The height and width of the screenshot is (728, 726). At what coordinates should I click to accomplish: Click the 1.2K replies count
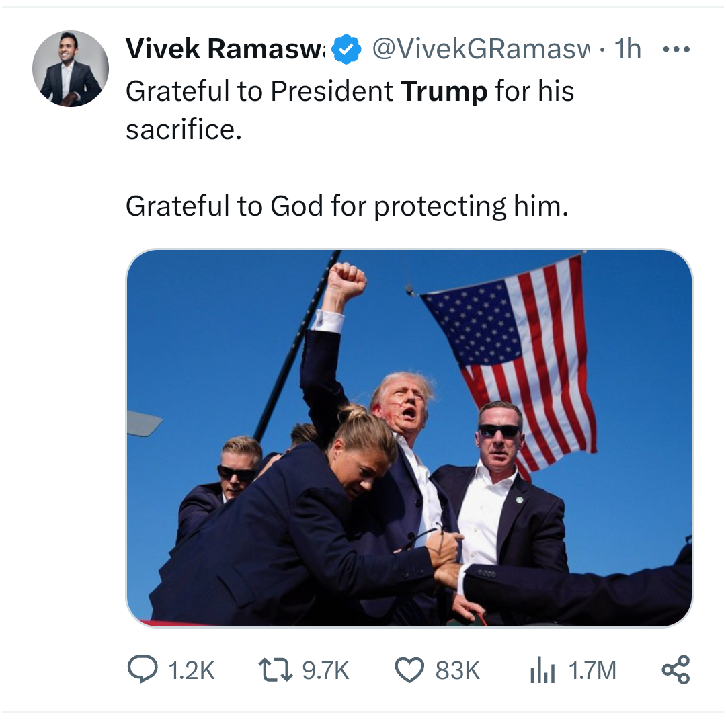coord(191,670)
